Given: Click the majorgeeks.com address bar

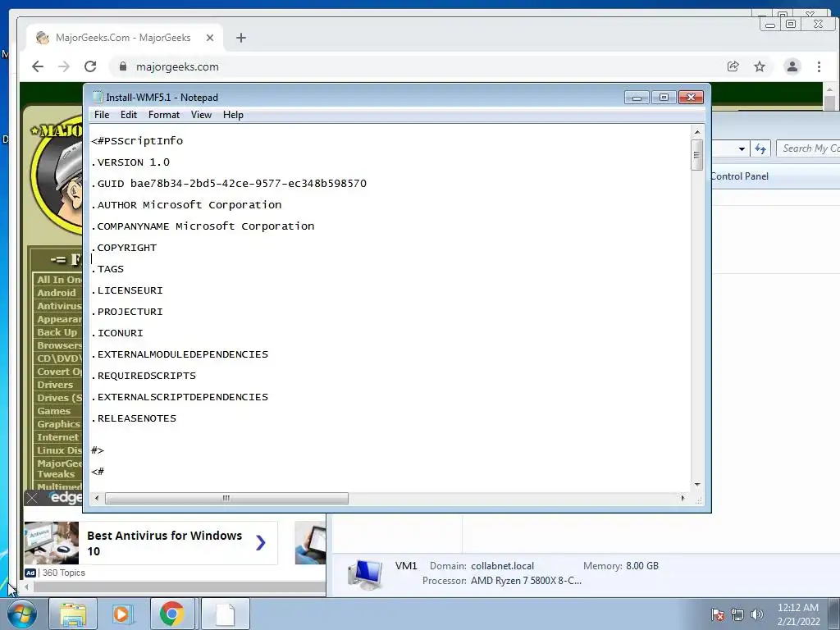Looking at the screenshot, I should (x=418, y=66).
